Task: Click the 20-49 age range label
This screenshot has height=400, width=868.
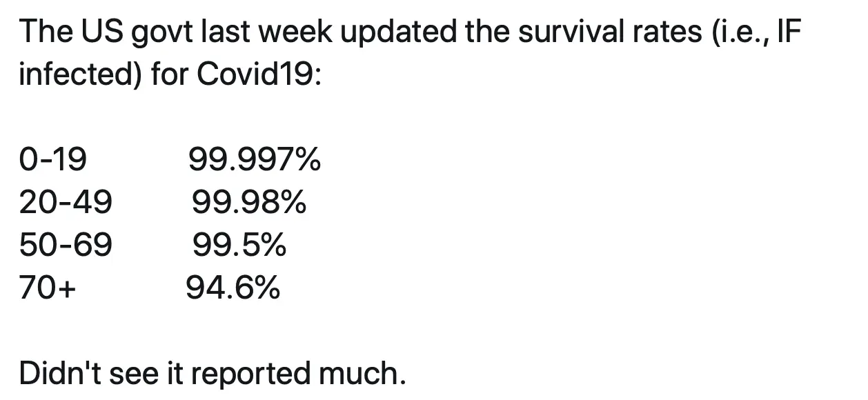Action: [65, 203]
